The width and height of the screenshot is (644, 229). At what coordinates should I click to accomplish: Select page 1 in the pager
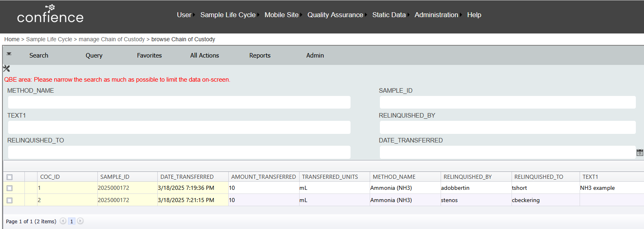click(72, 221)
